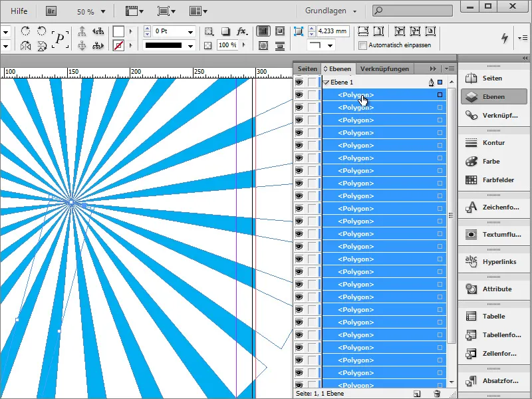The height and width of the screenshot is (399, 532).
Task: Click the fx effects icon in the control bar
Action: (241, 31)
